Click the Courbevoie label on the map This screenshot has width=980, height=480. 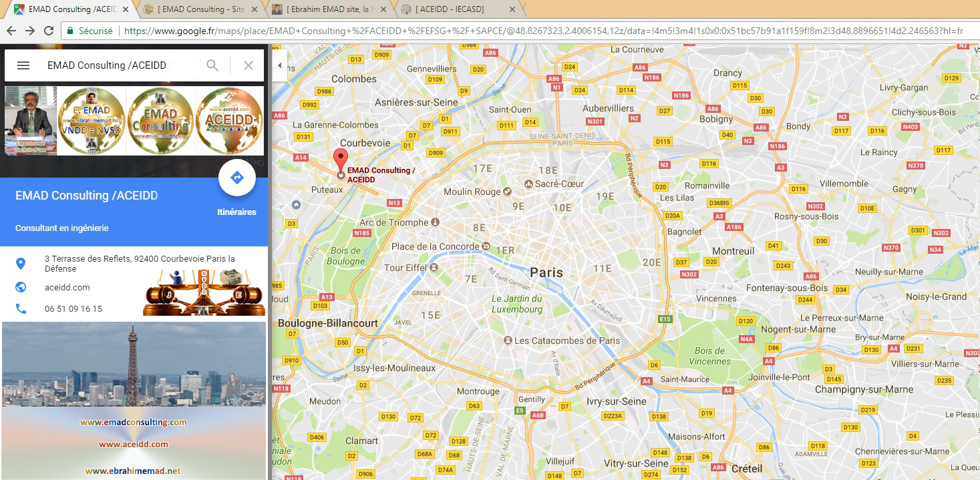[x=365, y=143]
